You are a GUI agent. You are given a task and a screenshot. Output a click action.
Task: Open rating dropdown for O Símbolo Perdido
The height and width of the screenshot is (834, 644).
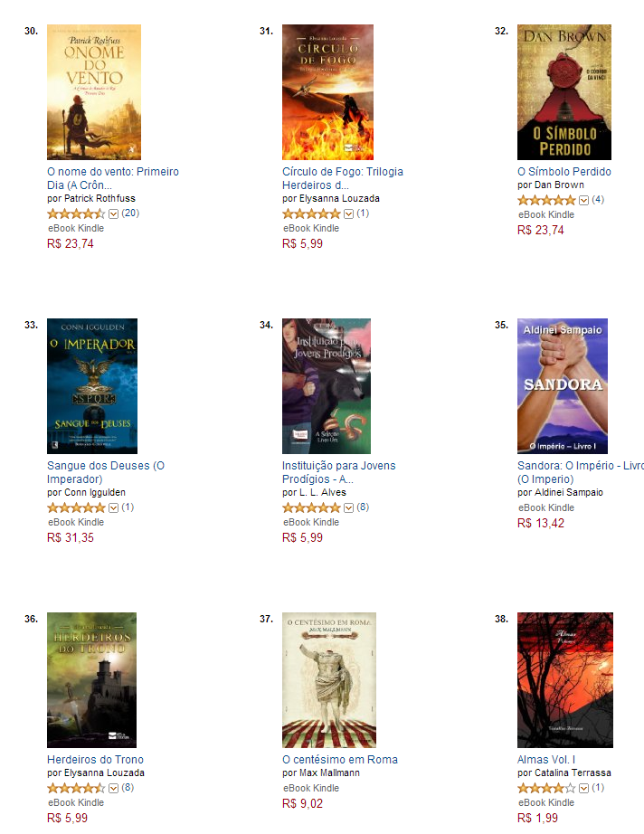point(583,201)
